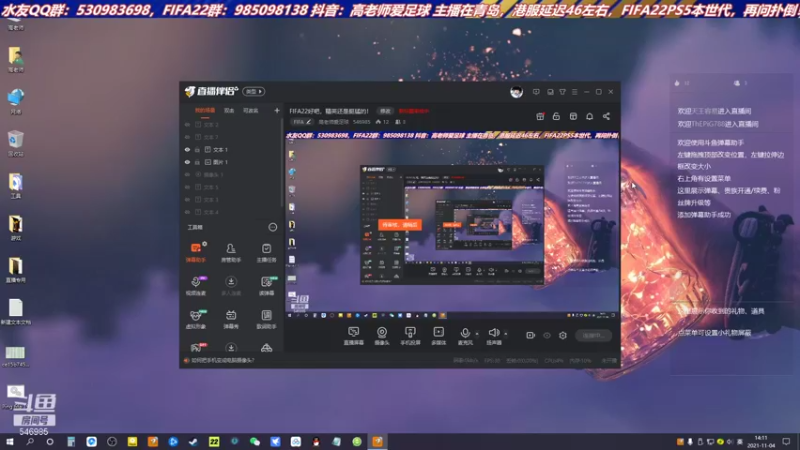Toggle visibility of source 文本 1

click(187, 149)
